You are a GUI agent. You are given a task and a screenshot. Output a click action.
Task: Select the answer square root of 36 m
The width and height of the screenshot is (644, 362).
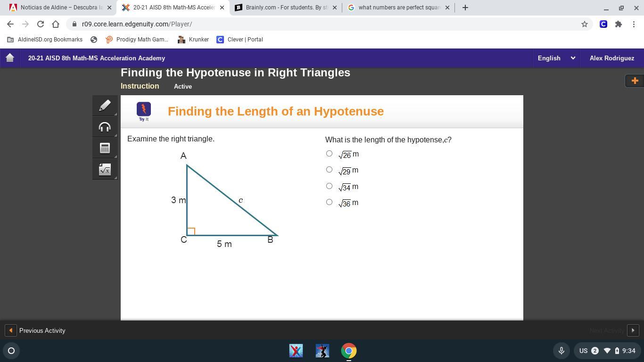(329, 202)
